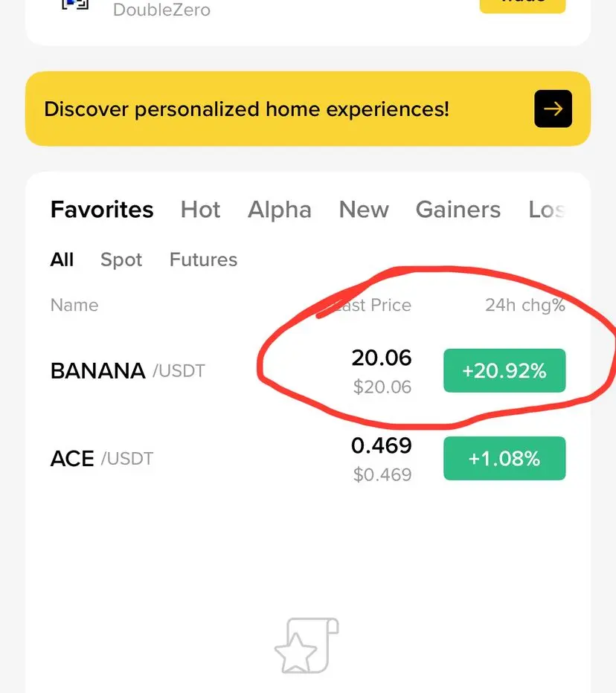
Task: Sort by the 24h chg% column header
Action: [525, 305]
